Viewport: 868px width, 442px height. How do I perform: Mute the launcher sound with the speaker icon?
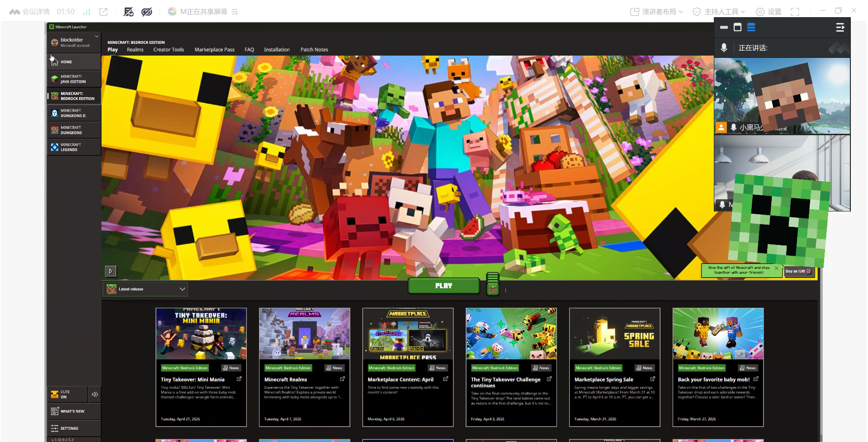click(94, 395)
